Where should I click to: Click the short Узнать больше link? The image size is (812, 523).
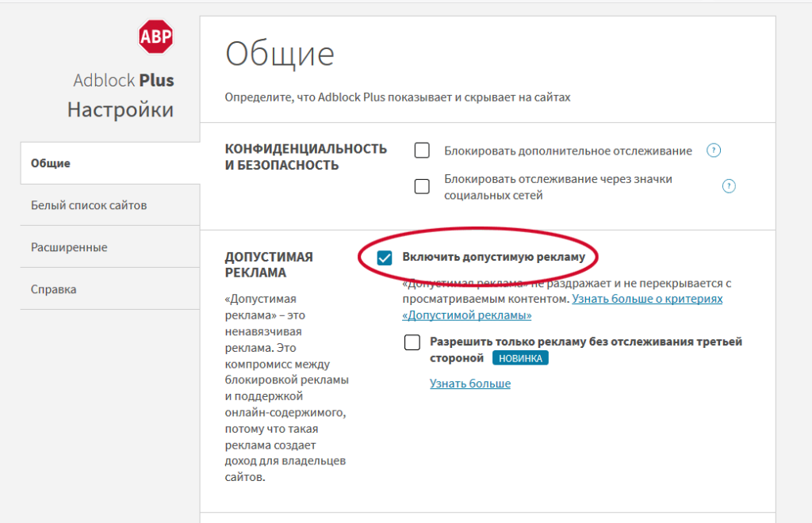(x=470, y=384)
